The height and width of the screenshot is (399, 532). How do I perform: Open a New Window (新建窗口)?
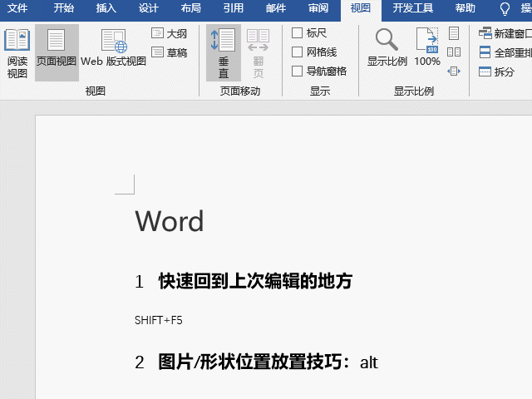(505, 33)
